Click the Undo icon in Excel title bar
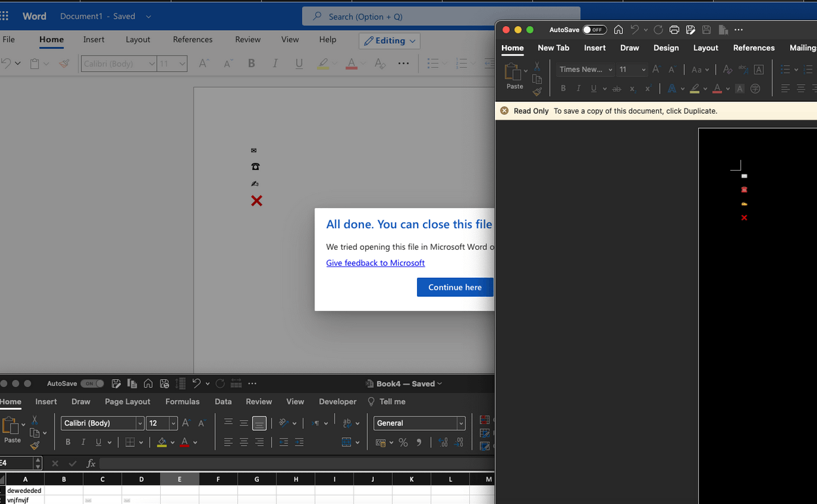 point(196,384)
